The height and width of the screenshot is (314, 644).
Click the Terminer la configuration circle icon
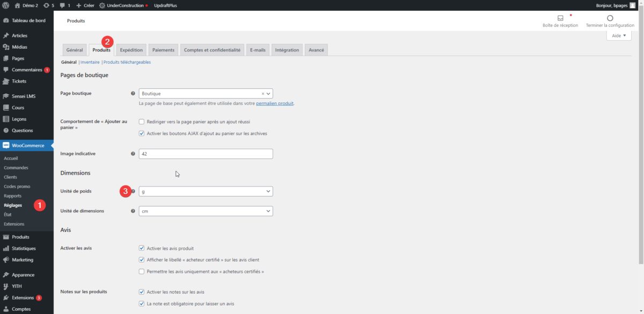[x=610, y=18]
